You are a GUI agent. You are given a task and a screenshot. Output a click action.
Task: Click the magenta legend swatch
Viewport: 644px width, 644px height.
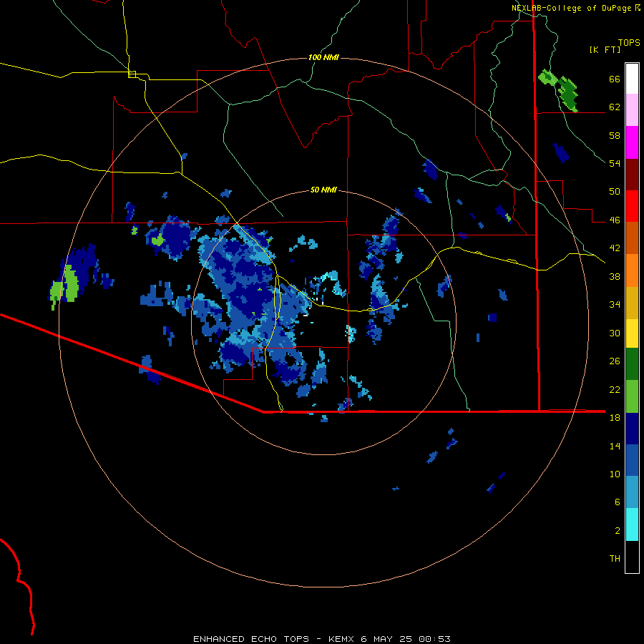[632, 142]
